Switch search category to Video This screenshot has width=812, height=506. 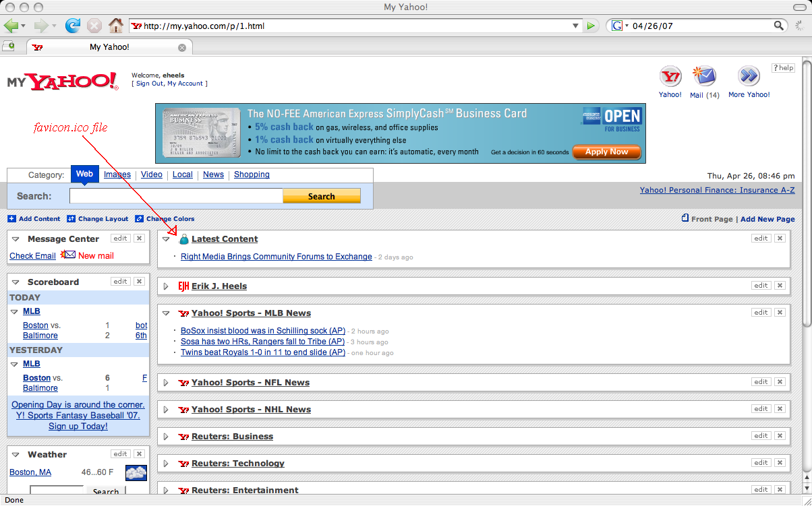point(152,175)
